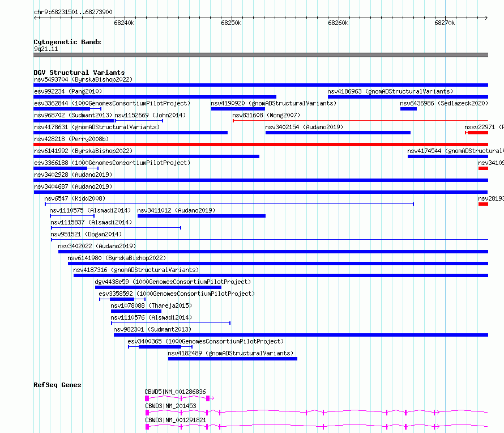The image size is (504, 433).
Task: Open the esv992234 (Pang2010) variant
Action: click(68, 91)
